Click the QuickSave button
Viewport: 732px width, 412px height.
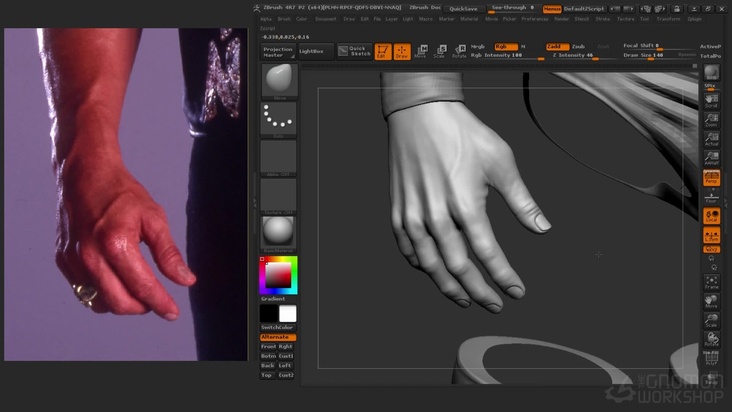point(464,9)
